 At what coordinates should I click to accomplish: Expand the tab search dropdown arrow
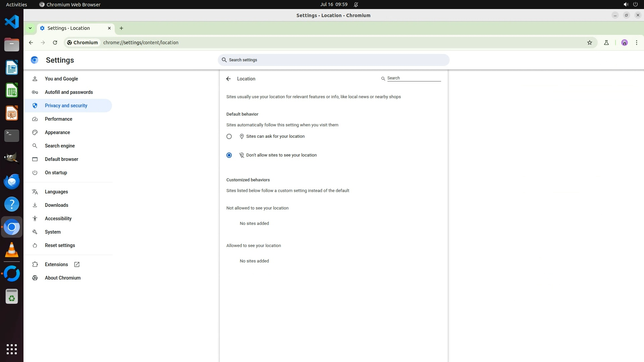[30, 28]
